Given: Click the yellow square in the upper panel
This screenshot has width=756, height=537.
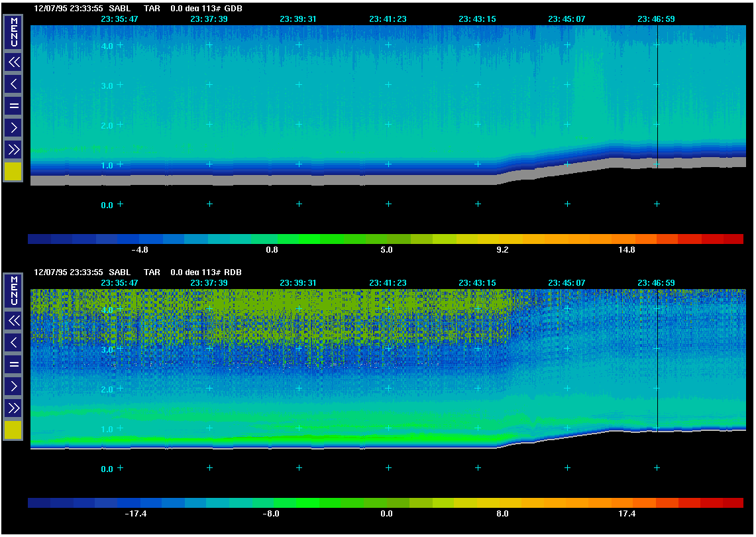Looking at the screenshot, I should pos(13,172).
